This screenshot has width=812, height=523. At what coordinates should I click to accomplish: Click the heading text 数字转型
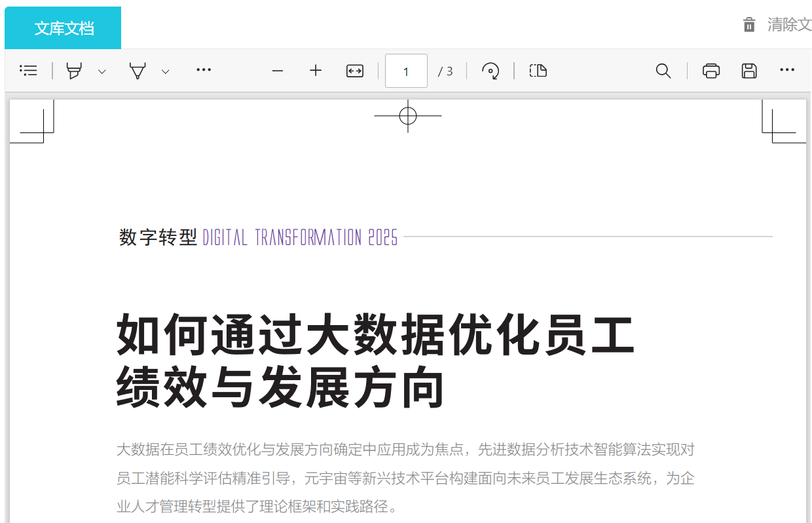[158, 237]
